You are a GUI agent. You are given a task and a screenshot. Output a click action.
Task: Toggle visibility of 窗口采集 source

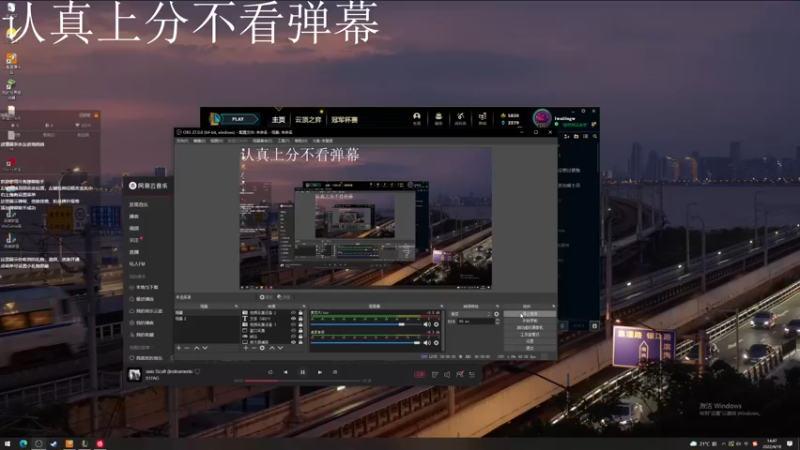click(293, 330)
